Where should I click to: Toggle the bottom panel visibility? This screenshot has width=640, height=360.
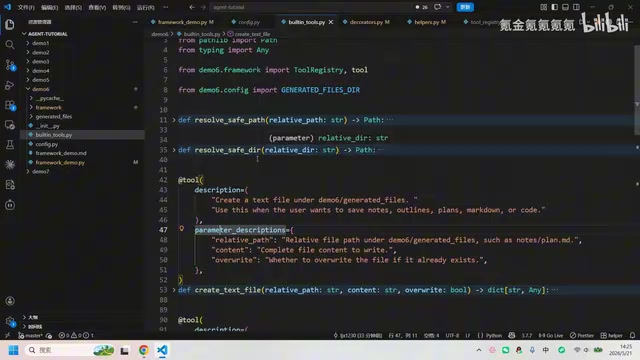pyautogui.click(x=565, y=7)
